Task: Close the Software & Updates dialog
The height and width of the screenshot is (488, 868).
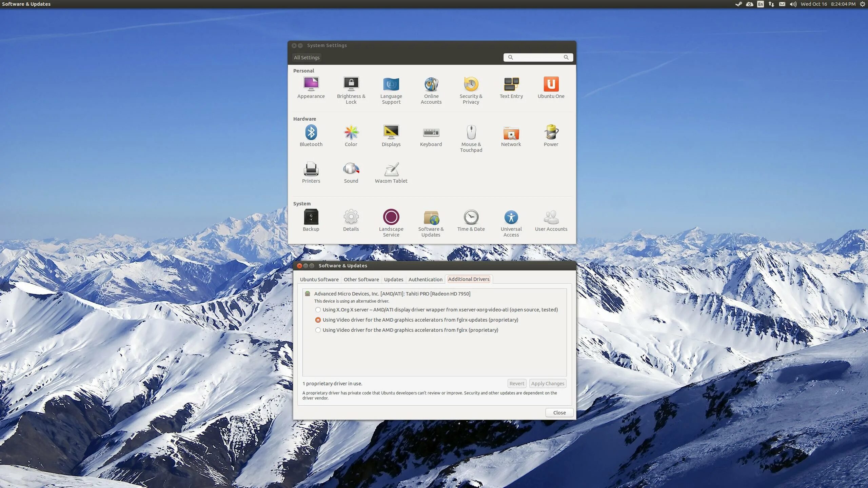Action: click(x=559, y=413)
